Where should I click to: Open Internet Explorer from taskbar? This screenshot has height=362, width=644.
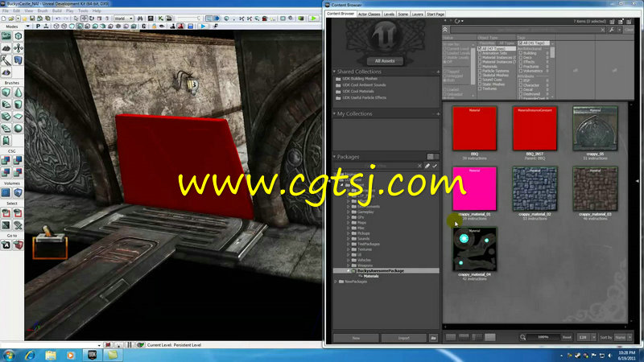click(30, 355)
